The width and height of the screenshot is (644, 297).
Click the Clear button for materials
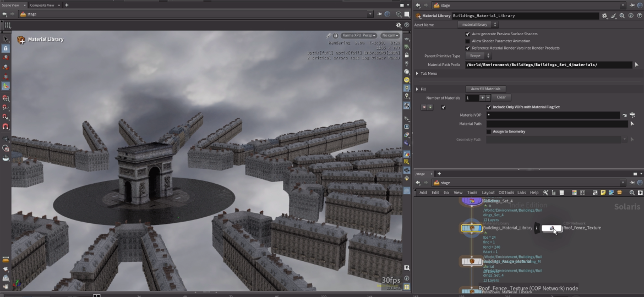pyautogui.click(x=501, y=97)
